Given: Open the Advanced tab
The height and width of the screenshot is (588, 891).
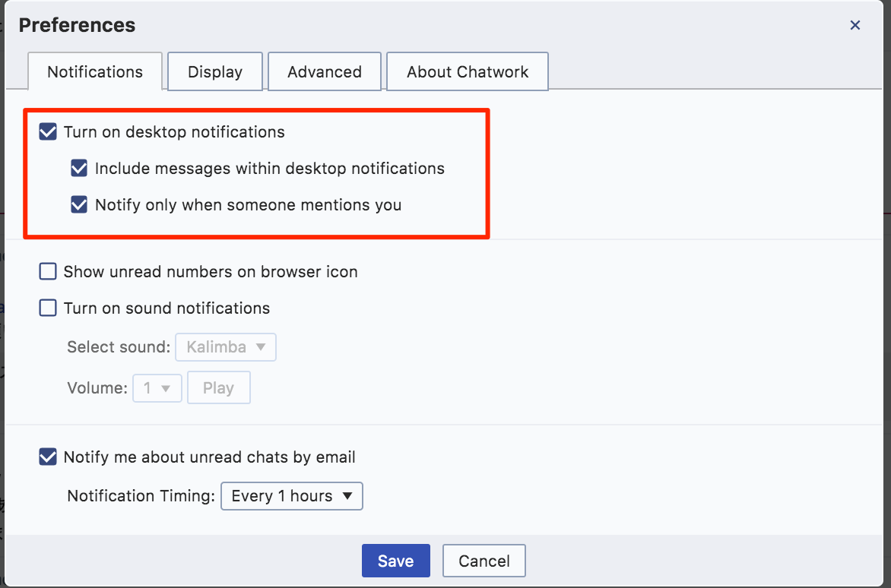Looking at the screenshot, I should (324, 71).
